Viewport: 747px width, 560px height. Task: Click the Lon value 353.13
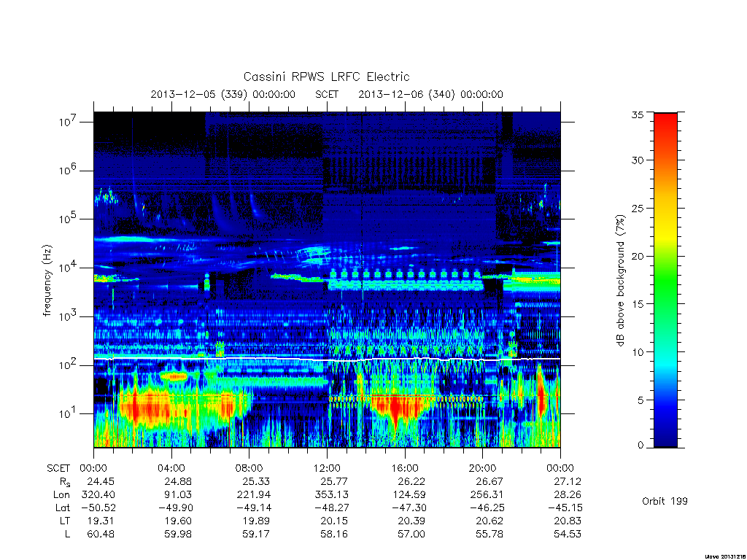(332, 495)
